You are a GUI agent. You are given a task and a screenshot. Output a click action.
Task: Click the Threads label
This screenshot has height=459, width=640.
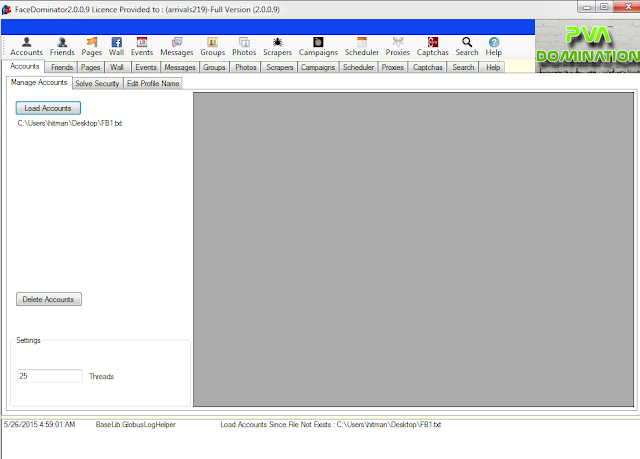pyautogui.click(x=101, y=377)
